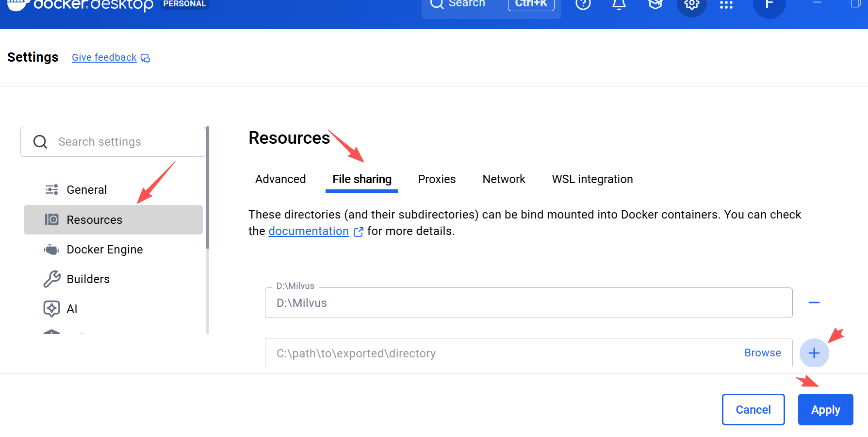Open the documentation link
Image resolution: width=868 pixels, height=437 pixels.
(x=309, y=231)
